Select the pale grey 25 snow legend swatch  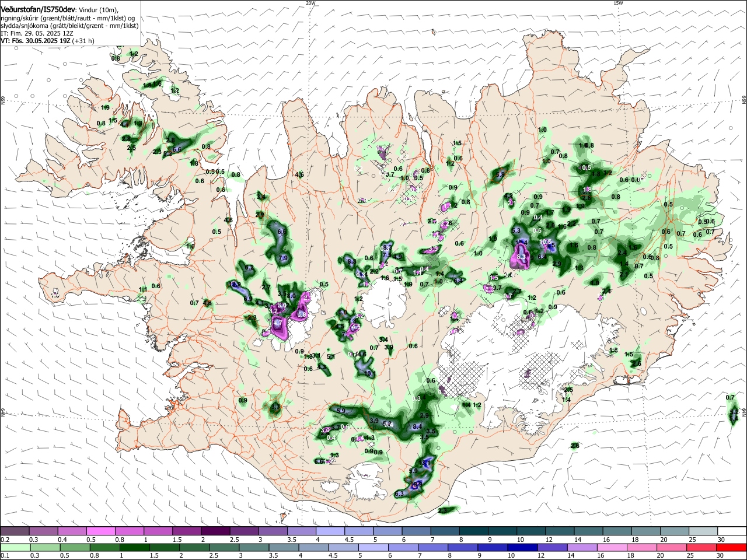click(703, 531)
